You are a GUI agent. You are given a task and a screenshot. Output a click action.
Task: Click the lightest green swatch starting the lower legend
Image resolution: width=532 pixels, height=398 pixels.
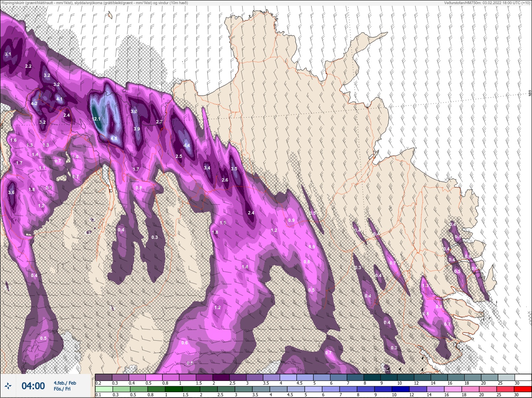click(x=103, y=389)
